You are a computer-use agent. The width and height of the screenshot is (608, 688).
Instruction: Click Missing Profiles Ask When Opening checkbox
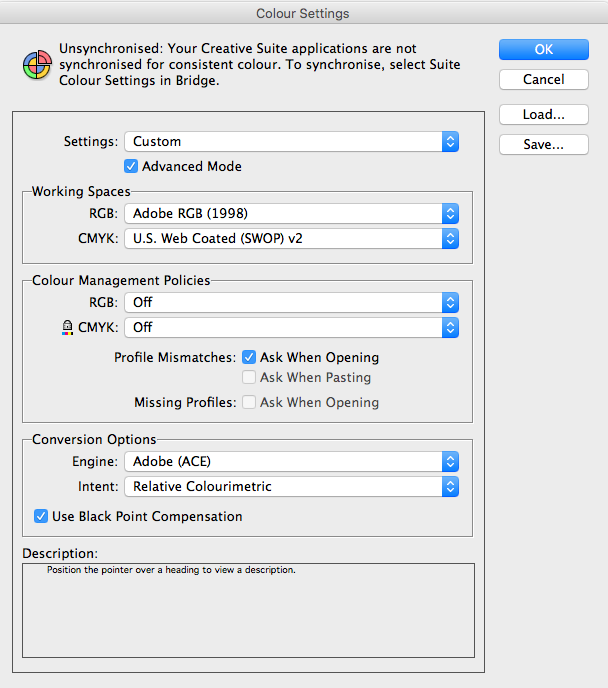[249, 403]
